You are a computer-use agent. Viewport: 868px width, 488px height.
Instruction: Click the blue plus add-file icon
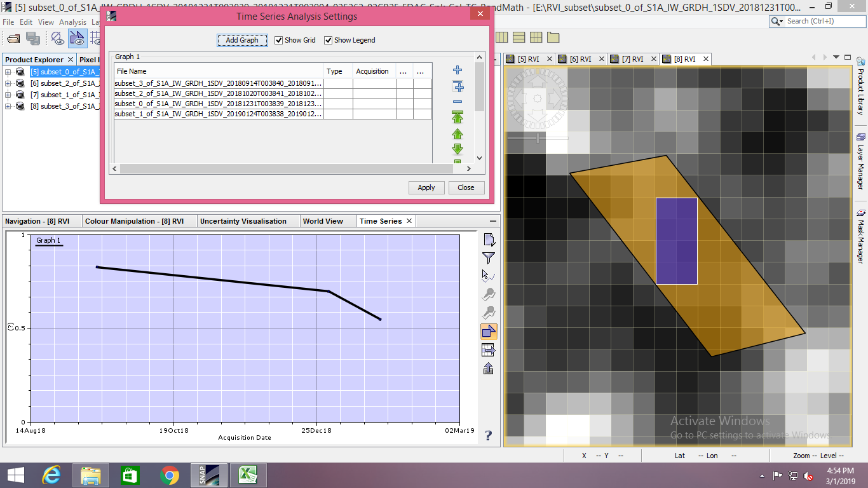tap(458, 71)
